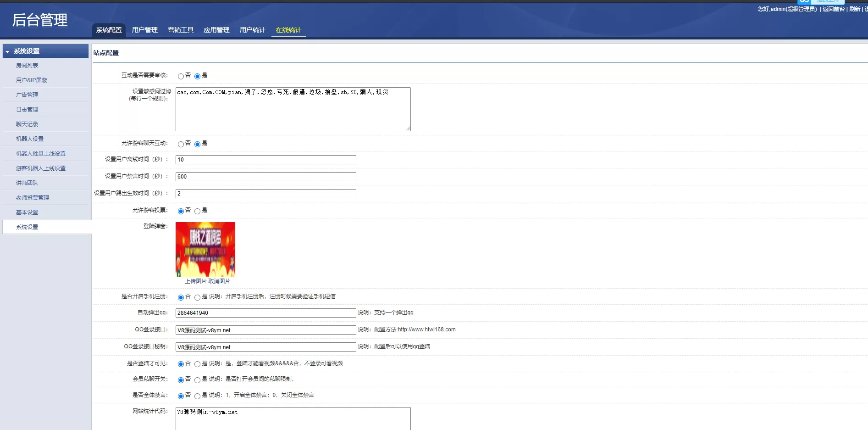Viewport: 868px width, 430px height.
Task: Click the 后台管理 header title
Action: pos(40,20)
